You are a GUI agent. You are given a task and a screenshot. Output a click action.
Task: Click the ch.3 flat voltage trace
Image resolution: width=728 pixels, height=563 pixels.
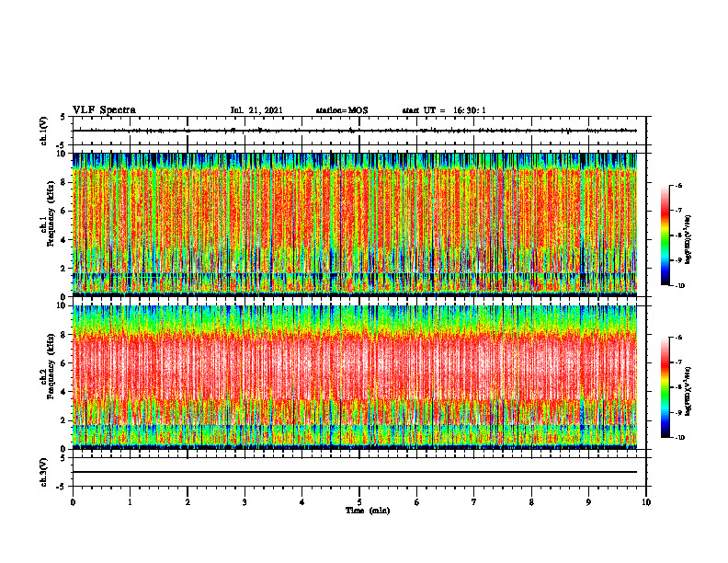(x=355, y=472)
